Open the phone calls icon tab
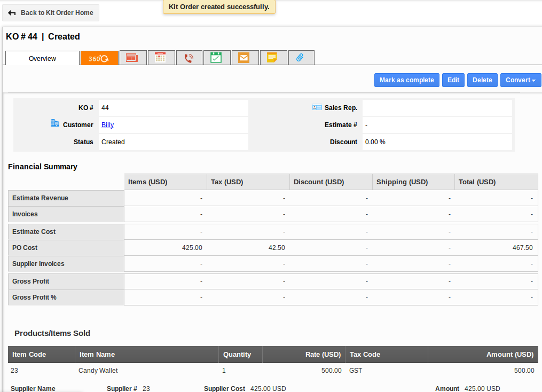This screenshot has width=542, height=392. pos(189,57)
